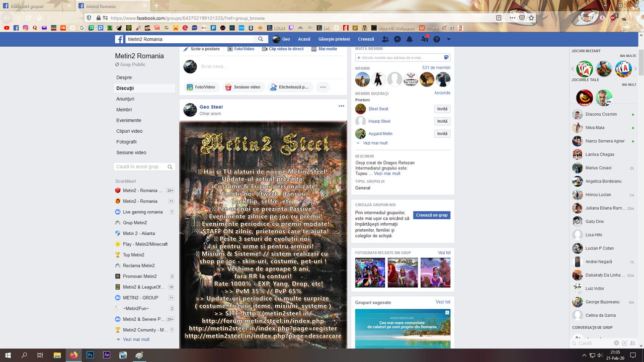Image resolution: width=644 pixels, height=362 pixels.
Task: Open After Effects from Windows taskbar
Action: coord(107,355)
